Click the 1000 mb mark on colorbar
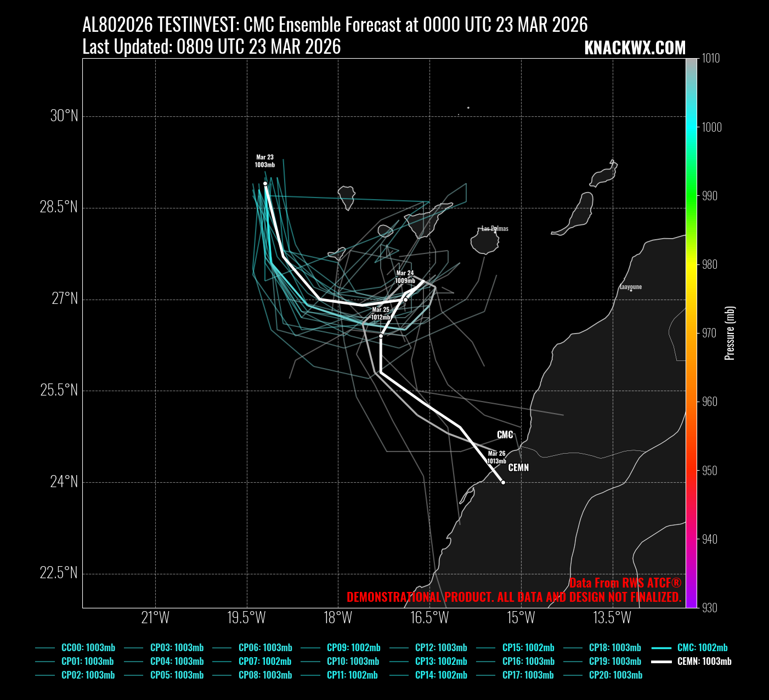The width and height of the screenshot is (769, 700). [712, 127]
